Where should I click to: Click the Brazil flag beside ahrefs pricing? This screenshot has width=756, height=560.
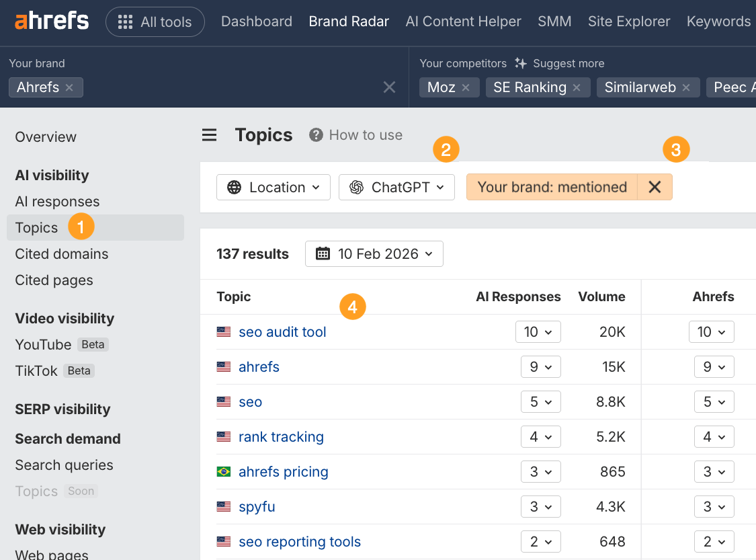tap(223, 471)
